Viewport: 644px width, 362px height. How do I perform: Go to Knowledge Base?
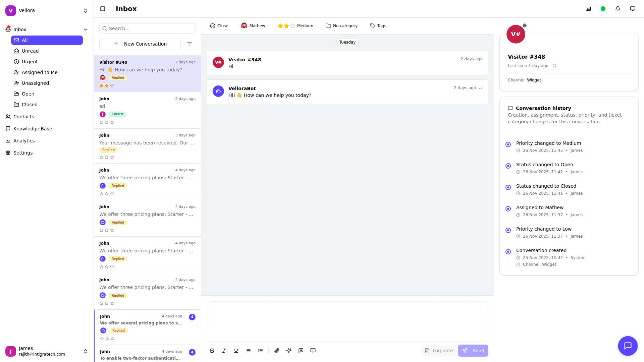click(x=47, y=129)
